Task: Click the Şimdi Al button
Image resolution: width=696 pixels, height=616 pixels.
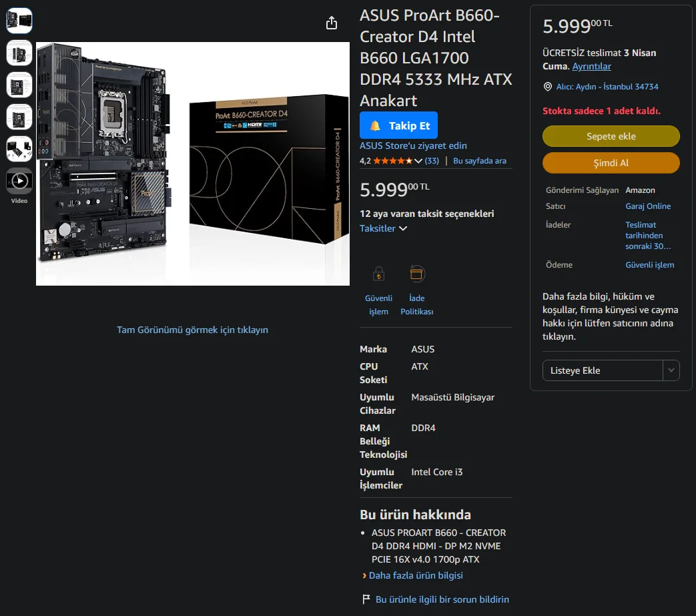Action: [x=611, y=163]
